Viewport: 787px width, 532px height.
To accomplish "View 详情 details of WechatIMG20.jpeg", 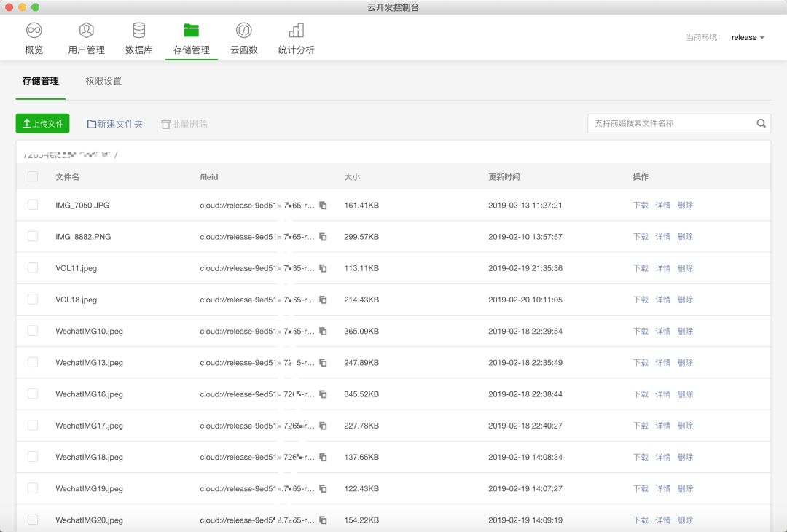I will click(x=662, y=520).
